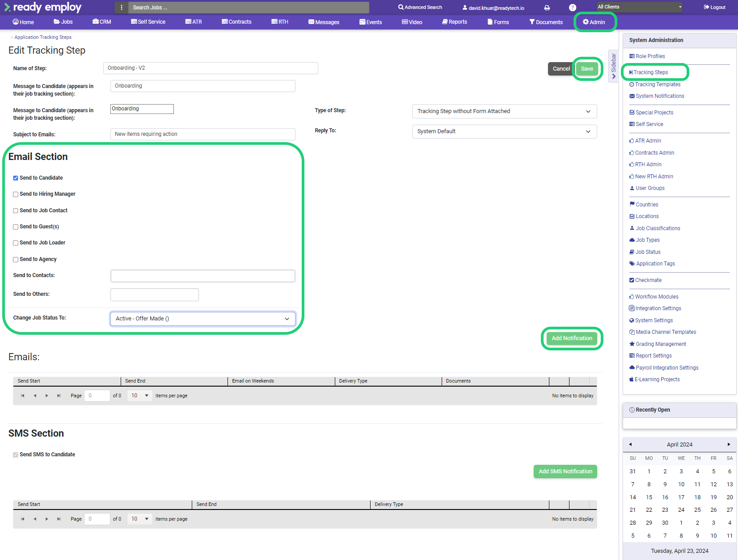Open the Print icon in the top bar
Screen dimensions: 738x560
point(548,7)
